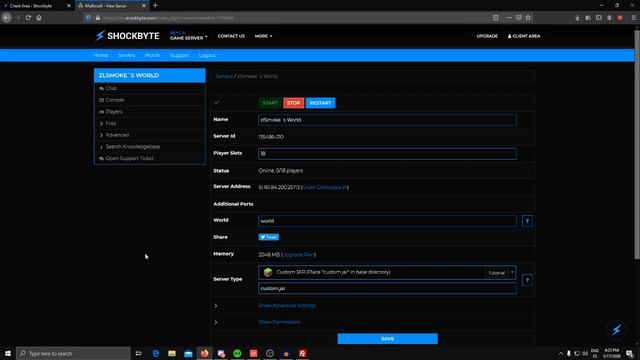640x360 pixels.
Task: Open the Servers nav item
Action: pos(127,55)
